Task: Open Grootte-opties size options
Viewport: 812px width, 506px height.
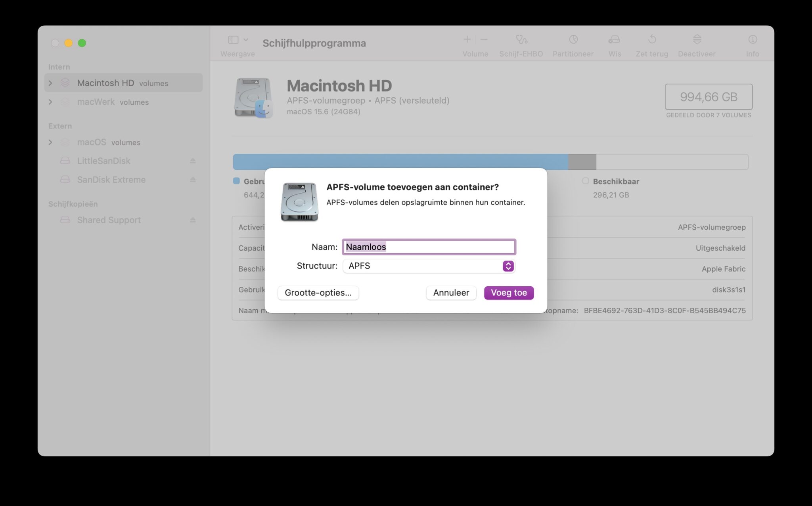Action: [x=318, y=293]
